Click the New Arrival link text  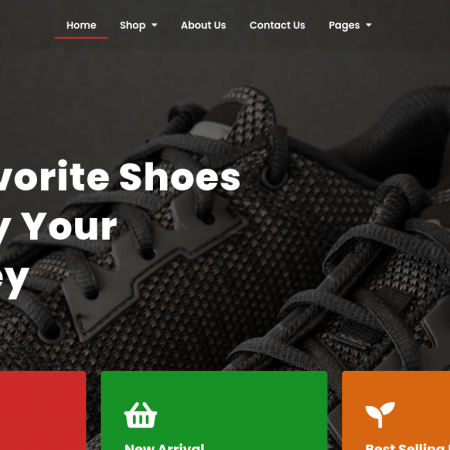tap(164, 446)
